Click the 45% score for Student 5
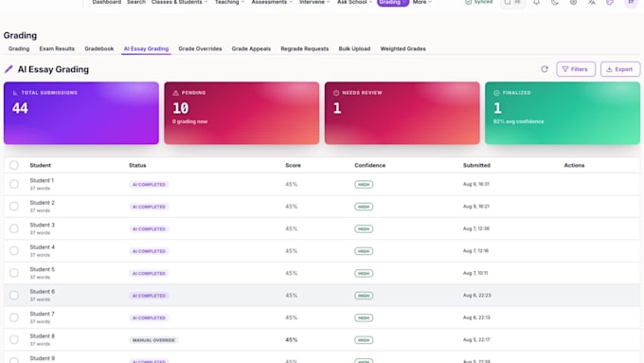This screenshot has height=363, width=644. click(291, 273)
